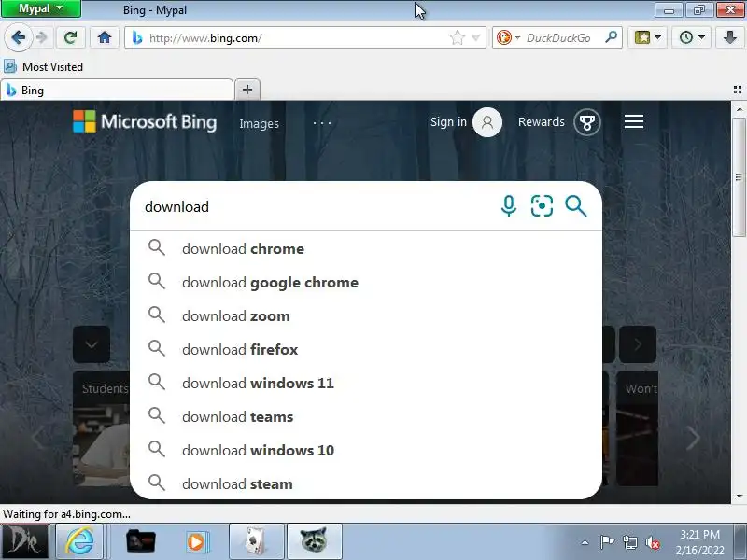Viewport: 747px width, 560px height.
Task: Select suggestion download firefox
Action: tap(366, 349)
